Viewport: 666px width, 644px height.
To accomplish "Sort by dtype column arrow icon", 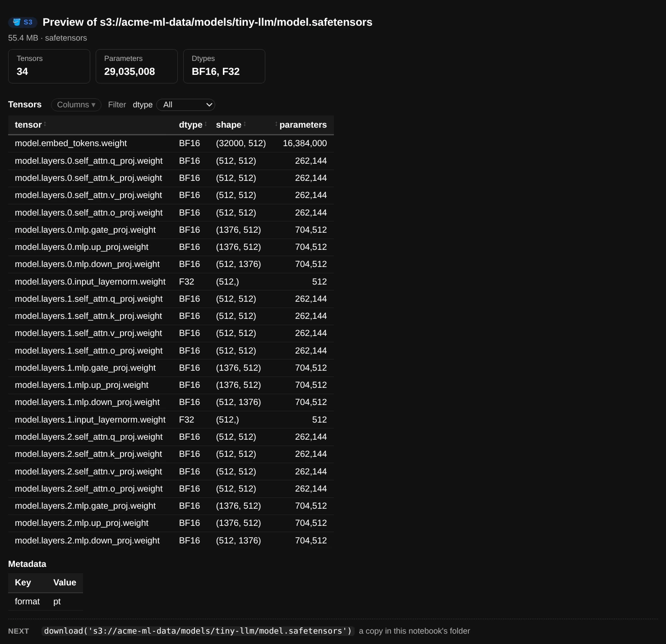I will pos(206,124).
